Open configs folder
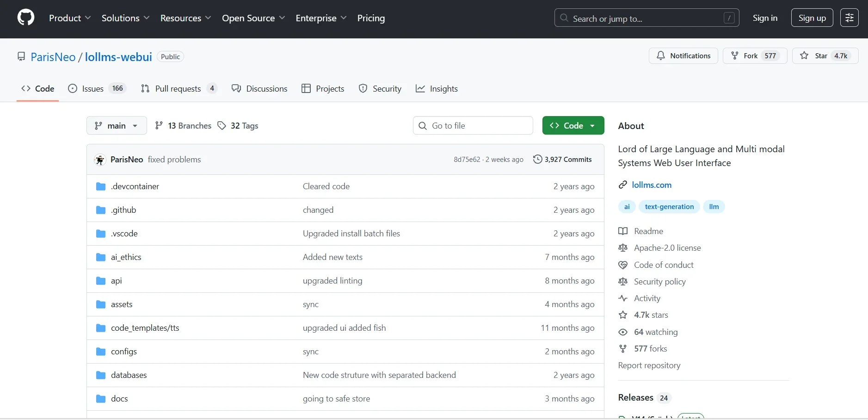This screenshot has width=868, height=420. click(124, 352)
